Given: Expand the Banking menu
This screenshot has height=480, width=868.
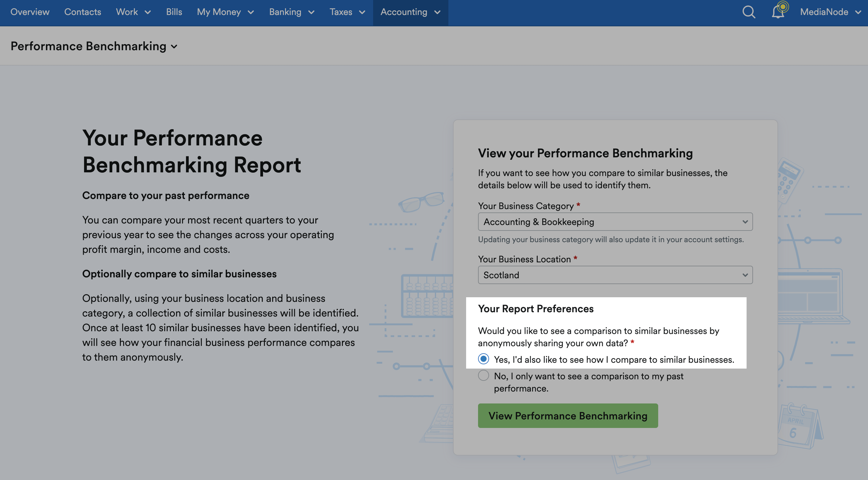Looking at the screenshot, I should [292, 12].
